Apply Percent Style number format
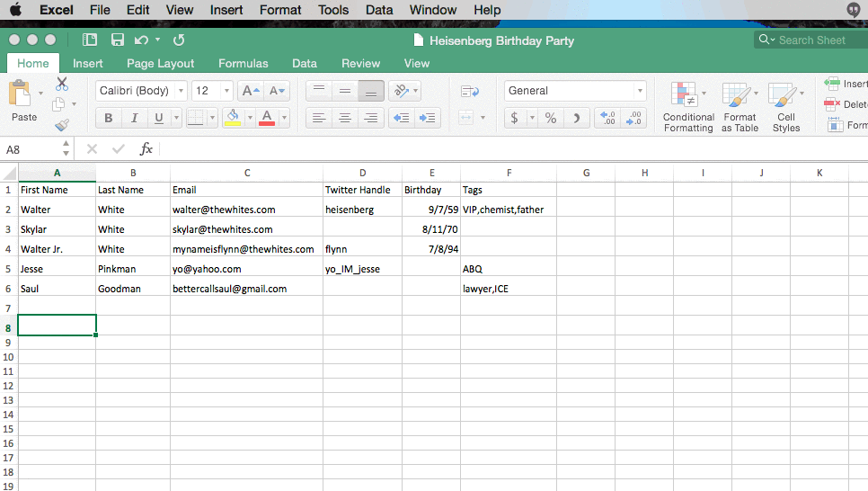 tap(551, 118)
